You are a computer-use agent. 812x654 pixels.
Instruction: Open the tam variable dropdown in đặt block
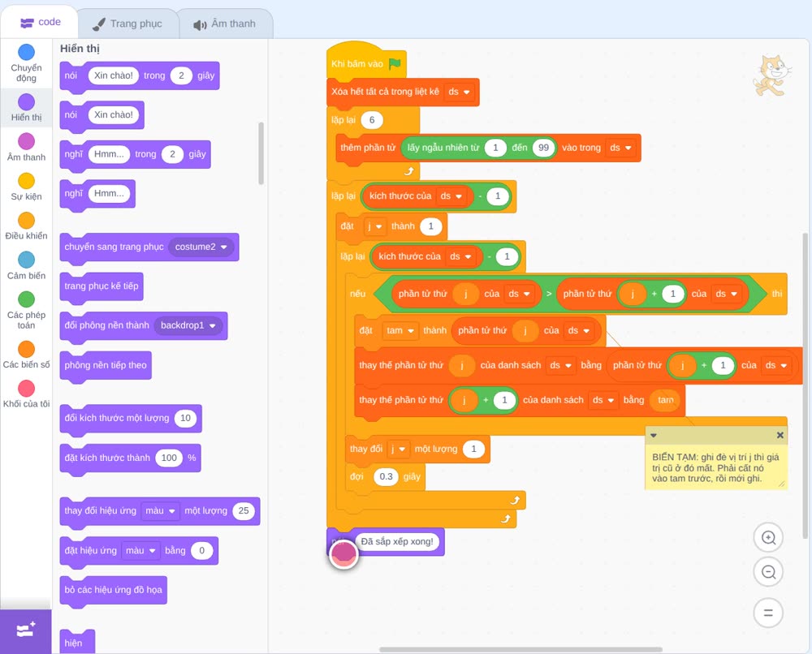coord(400,330)
